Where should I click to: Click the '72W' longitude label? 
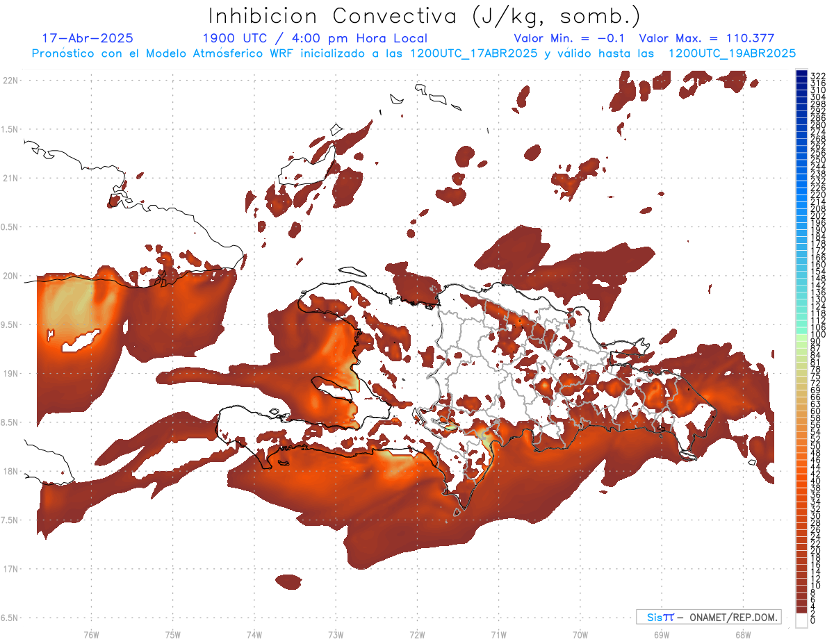point(417,634)
